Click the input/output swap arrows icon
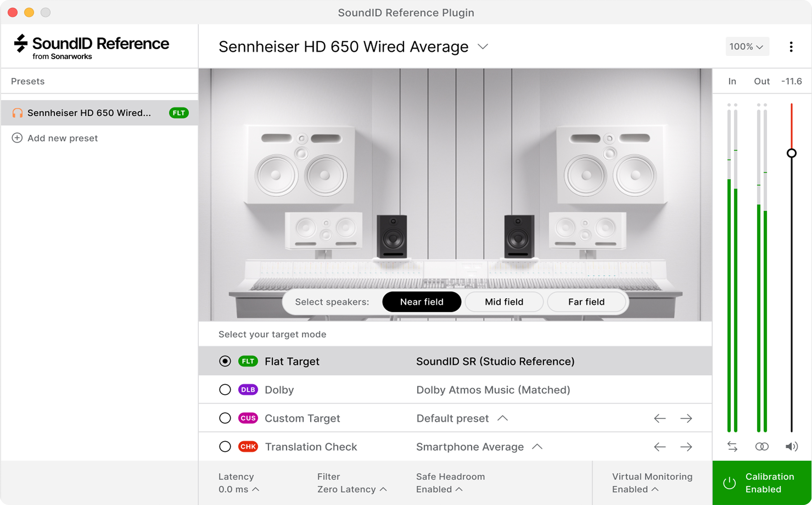The height and width of the screenshot is (505, 812). pyautogui.click(x=732, y=447)
